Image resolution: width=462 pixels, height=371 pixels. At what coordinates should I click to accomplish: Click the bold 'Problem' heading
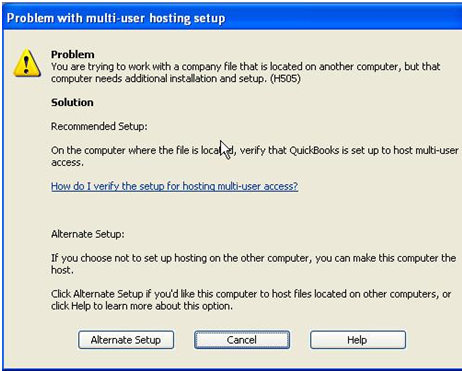(x=73, y=54)
